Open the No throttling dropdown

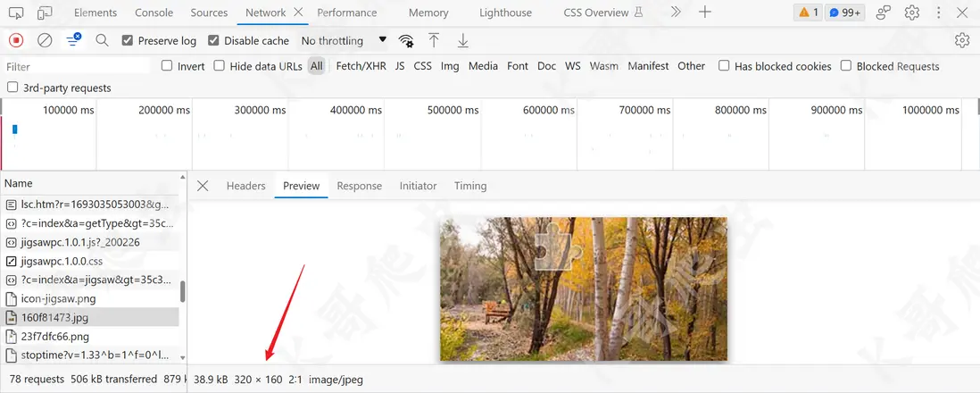tap(344, 41)
